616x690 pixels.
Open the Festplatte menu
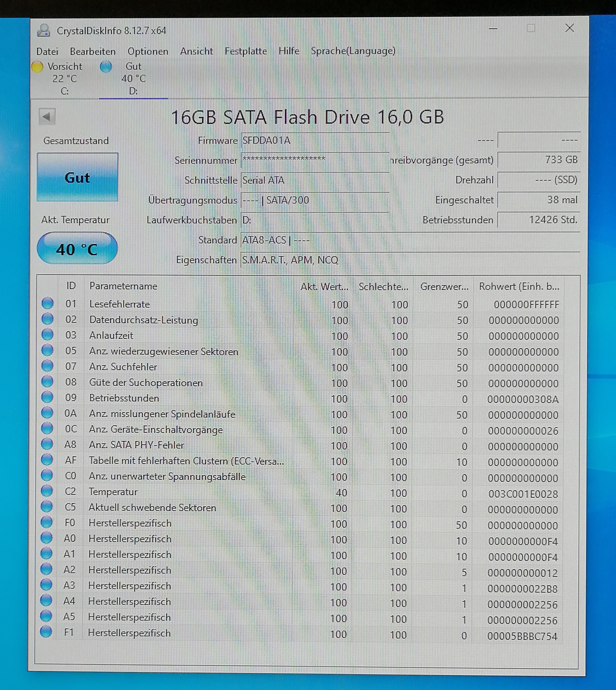[x=246, y=51]
